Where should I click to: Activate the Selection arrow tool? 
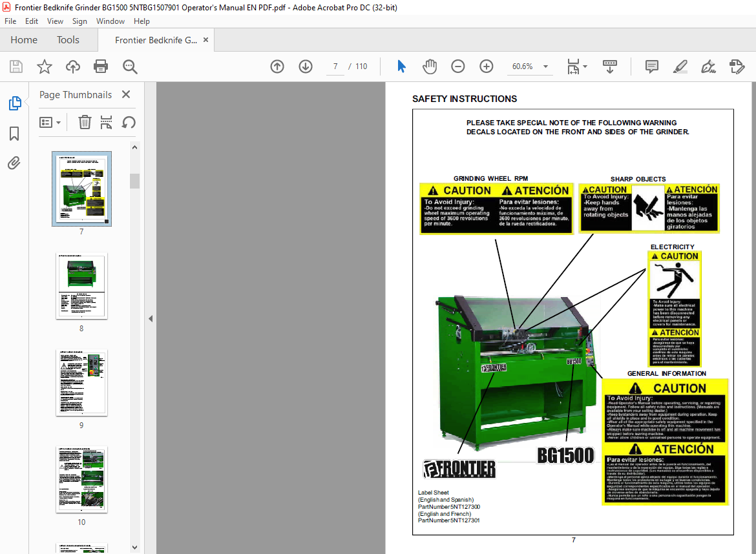[x=401, y=67]
